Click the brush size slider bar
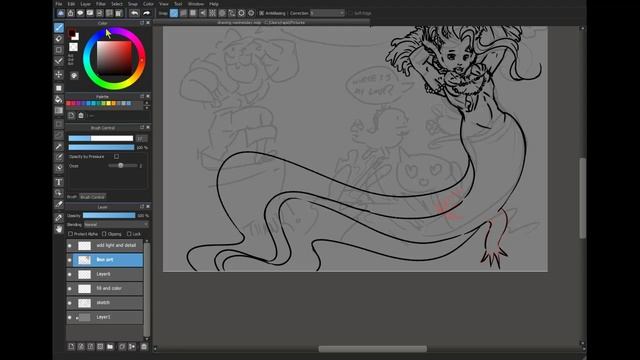This screenshot has height=360, width=640. 101,138
